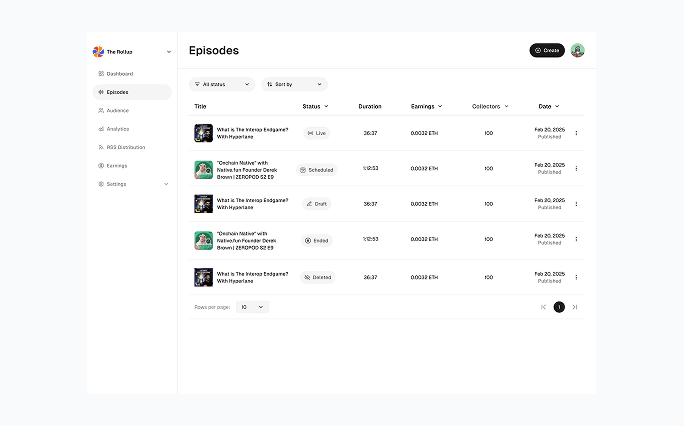
Task: Click the Create button
Action: pos(547,50)
